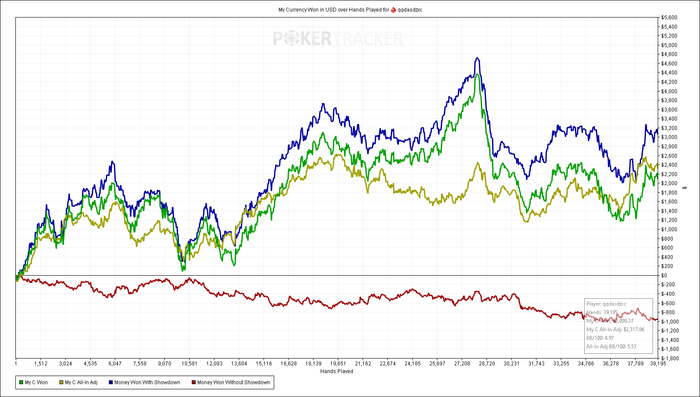Click x-axis label 16,628
This screenshot has height=397, width=700.
coord(289,364)
